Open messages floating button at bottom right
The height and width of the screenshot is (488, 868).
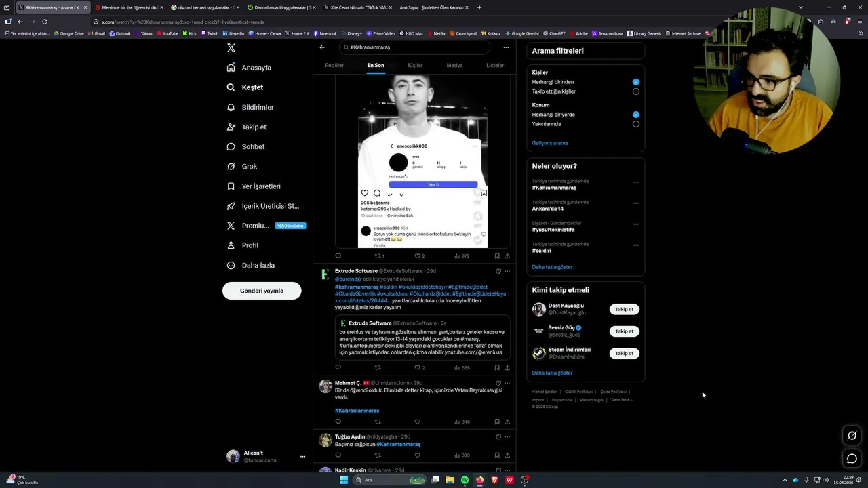coord(852,459)
